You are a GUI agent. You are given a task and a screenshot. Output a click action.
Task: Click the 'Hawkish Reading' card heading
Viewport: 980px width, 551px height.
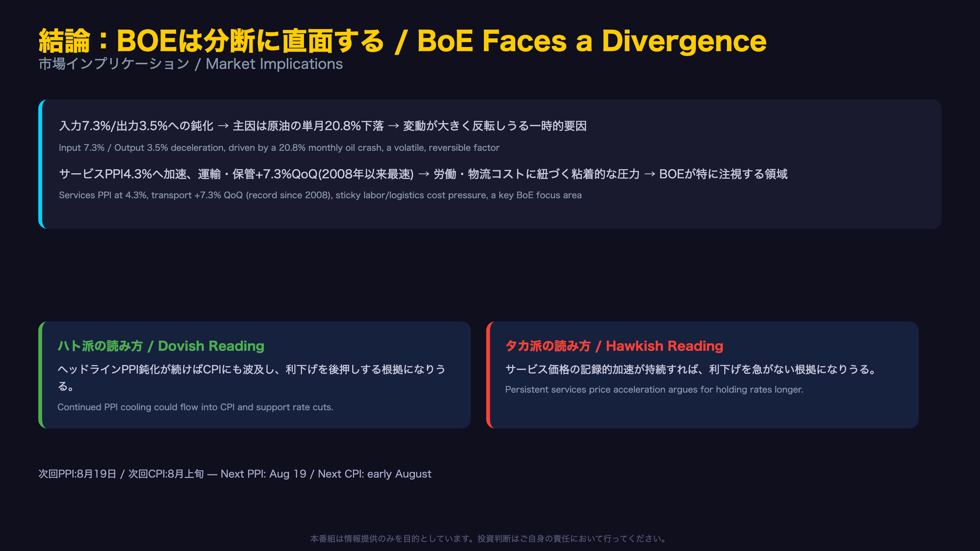(614, 346)
